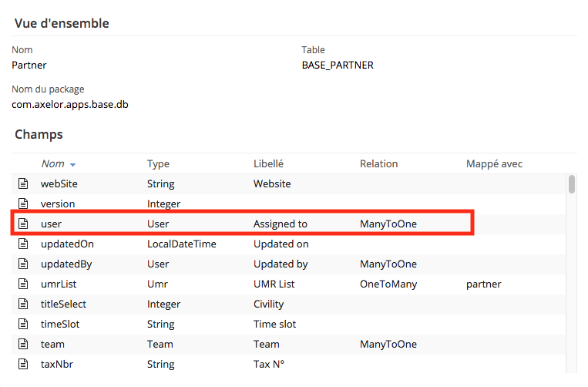The width and height of the screenshot is (588, 387).
Task: Select the user field name
Action: pyautogui.click(x=51, y=224)
